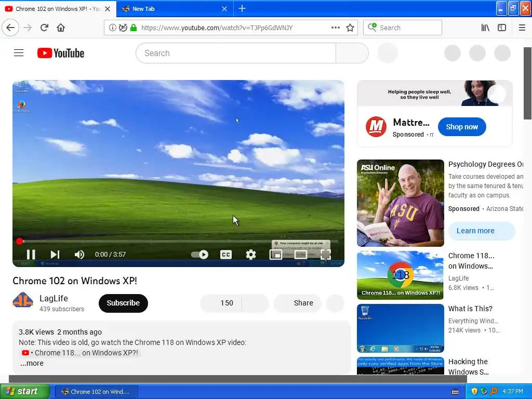Click the browser forward arrow

(28, 28)
